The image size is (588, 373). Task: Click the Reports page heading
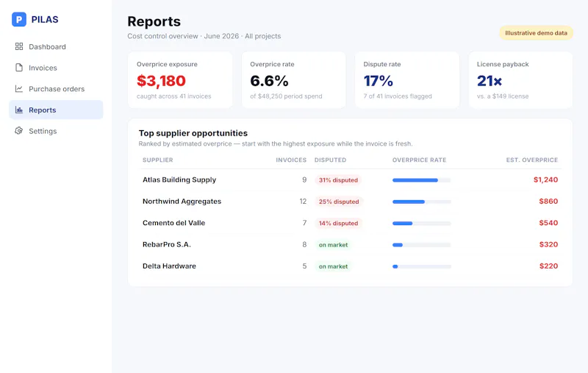pyautogui.click(x=154, y=21)
